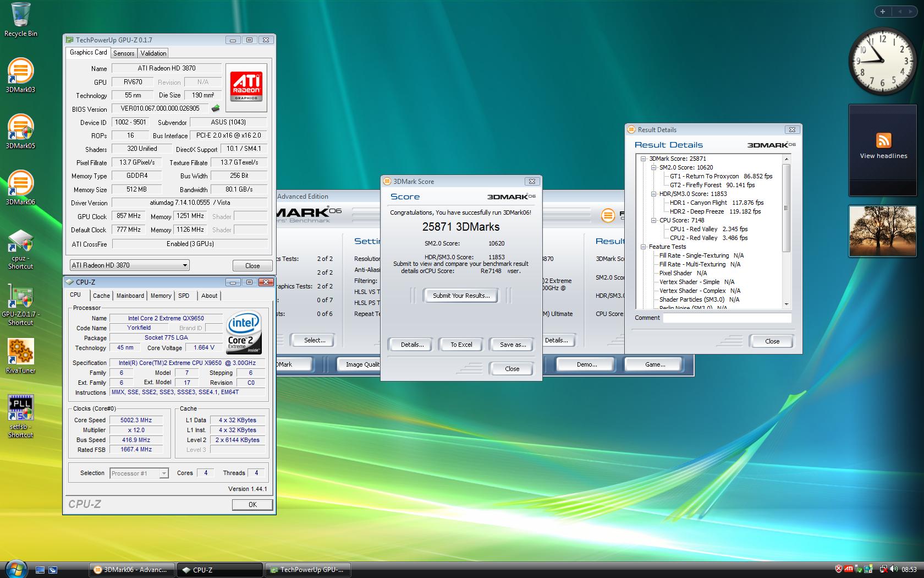Click the sidebar add gadget plus button
Screen dimensions: 924x578
[882, 11]
